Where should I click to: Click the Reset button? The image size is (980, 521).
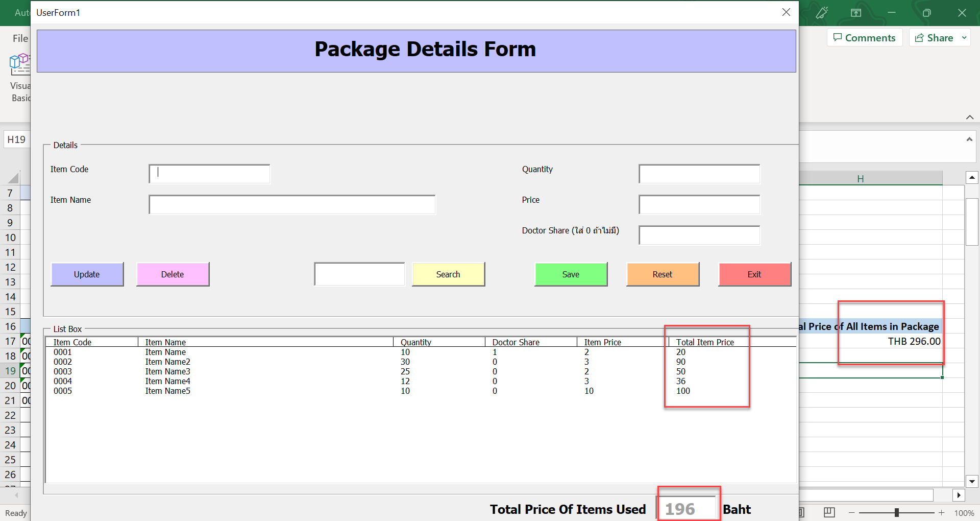tap(662, 274)
